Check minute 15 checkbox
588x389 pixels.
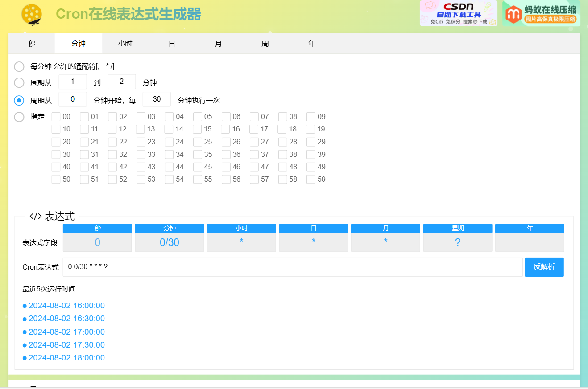tap(197, 129)
